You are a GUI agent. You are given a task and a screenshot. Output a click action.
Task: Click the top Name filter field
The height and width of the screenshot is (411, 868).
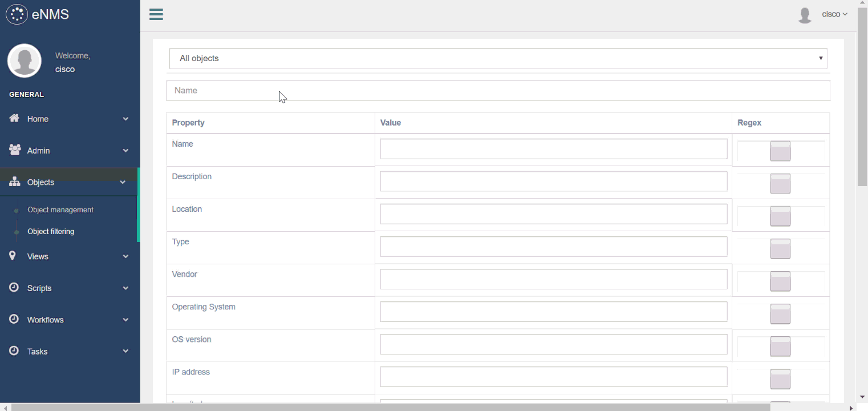(x=498, y=90)
